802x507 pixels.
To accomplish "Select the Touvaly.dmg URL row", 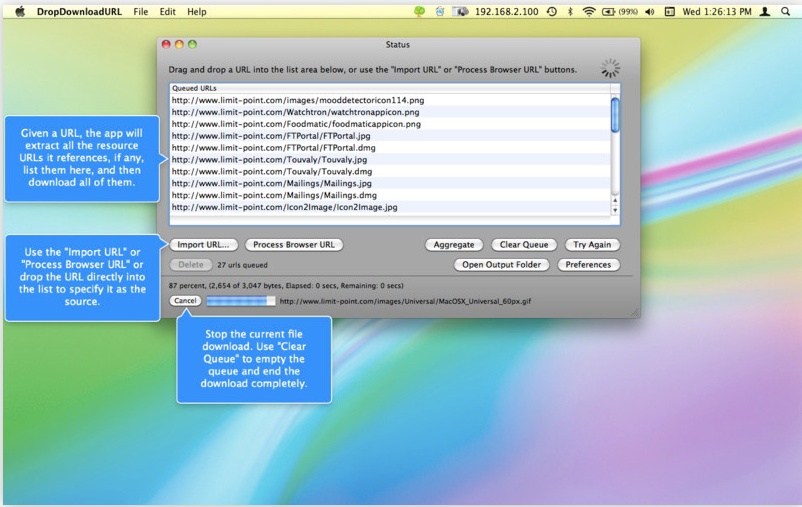I will coord(390,171).
